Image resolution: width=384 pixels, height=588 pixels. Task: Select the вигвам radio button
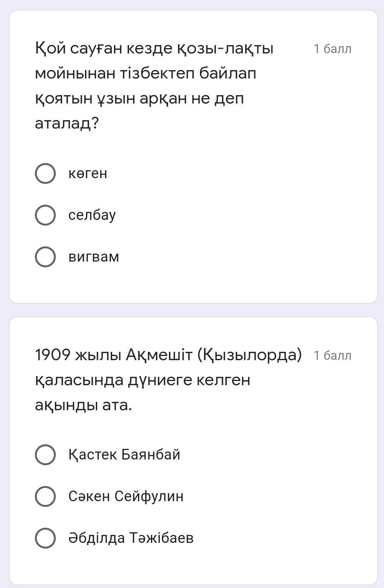(46, 257)
